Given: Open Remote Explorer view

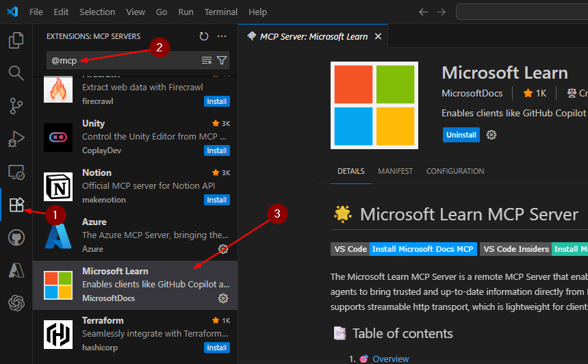Looking at the screenshot, I should (16, 172).
